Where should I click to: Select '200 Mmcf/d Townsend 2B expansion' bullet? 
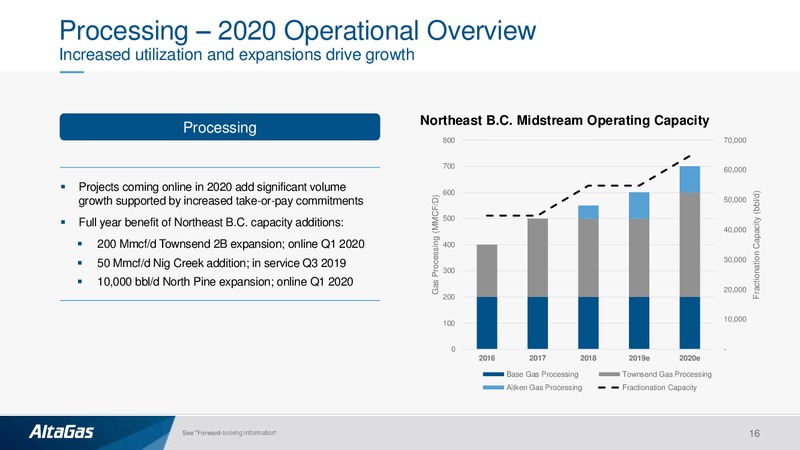click(x=231, y=244)
